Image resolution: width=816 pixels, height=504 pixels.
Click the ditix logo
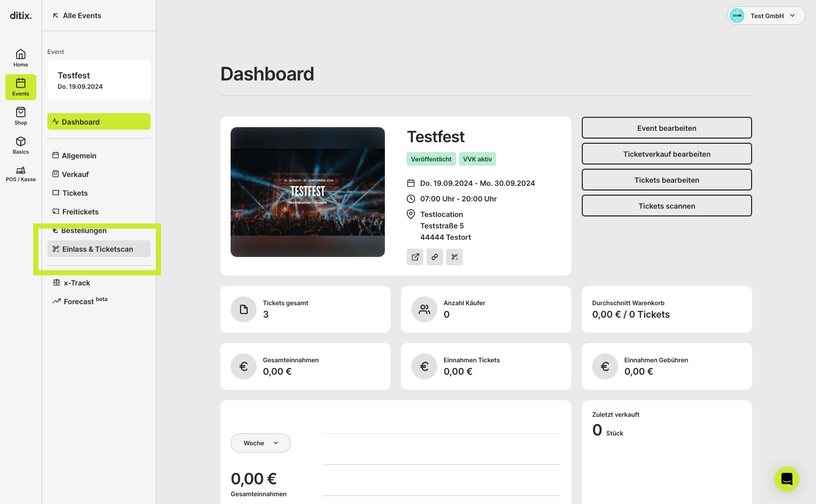point(21,16)
